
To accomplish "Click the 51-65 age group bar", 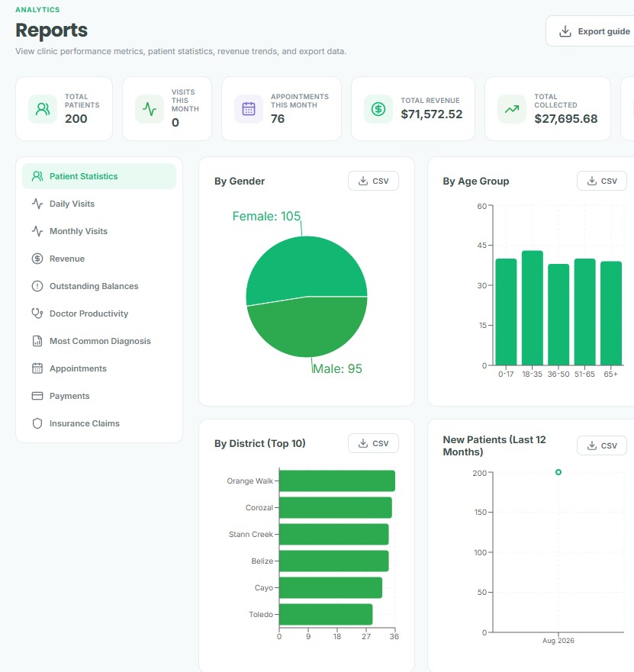I will [x=584, y=311].
